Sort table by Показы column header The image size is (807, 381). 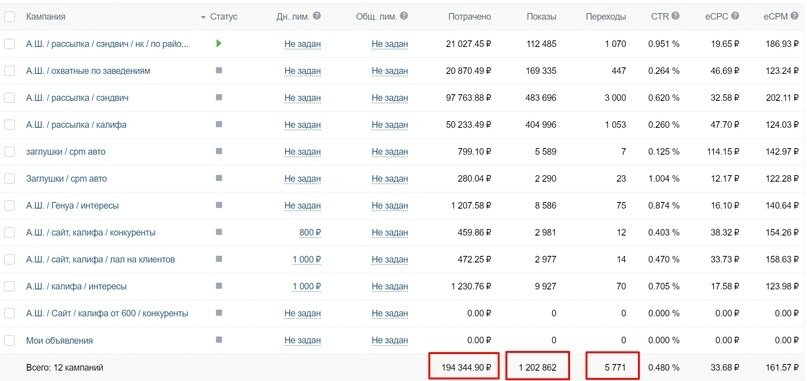541,16
